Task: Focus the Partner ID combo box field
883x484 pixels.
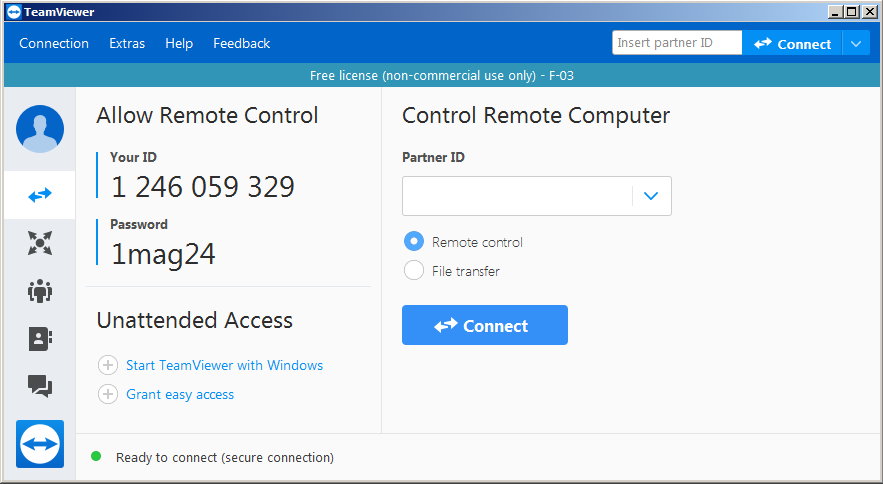Action: [x=537, y=196]
